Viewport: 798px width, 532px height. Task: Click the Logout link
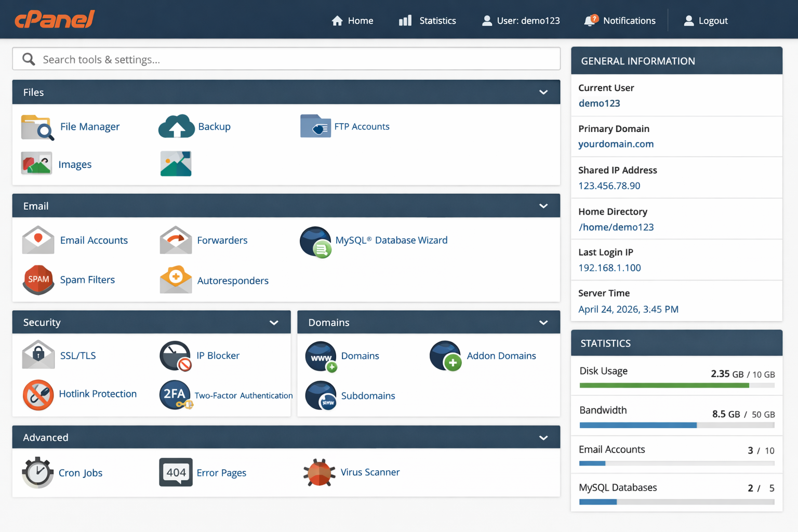[706, 21]
